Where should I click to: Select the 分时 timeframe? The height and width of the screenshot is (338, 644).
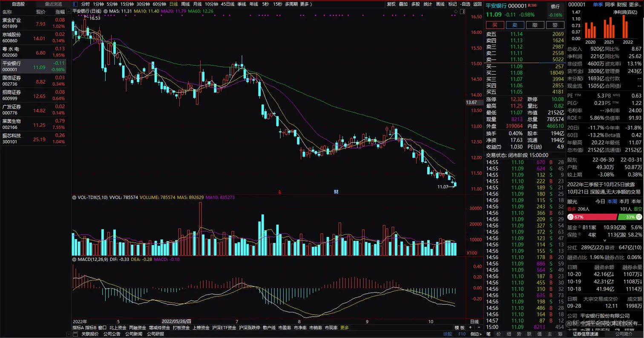86,4
